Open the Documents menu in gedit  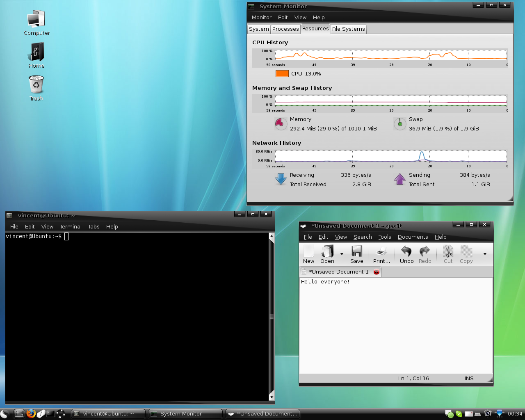[x=413, y=237]
